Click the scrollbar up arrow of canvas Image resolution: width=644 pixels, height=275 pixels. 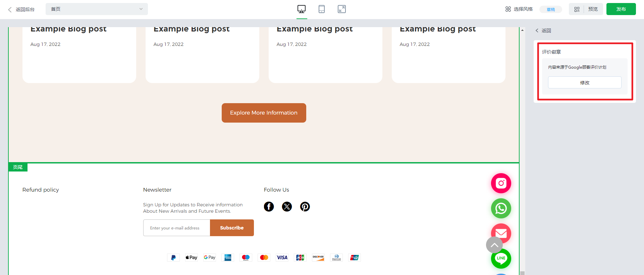pyautogui.click(x=522, y=30)
